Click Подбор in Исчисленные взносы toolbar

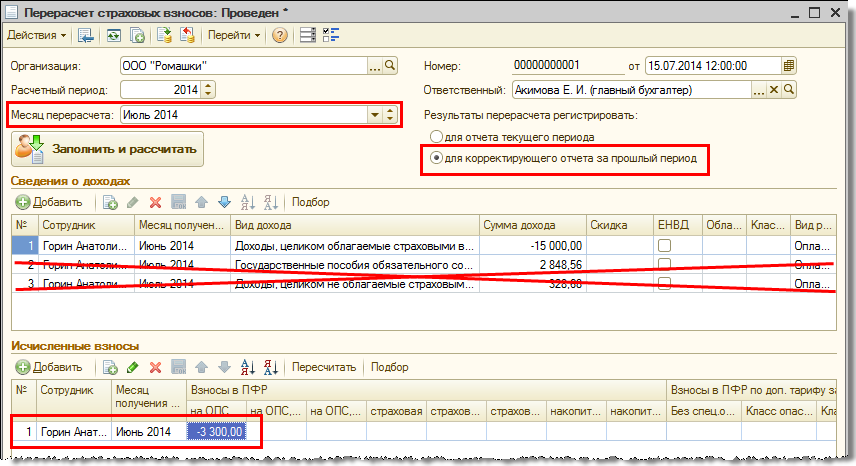(390, 367)
